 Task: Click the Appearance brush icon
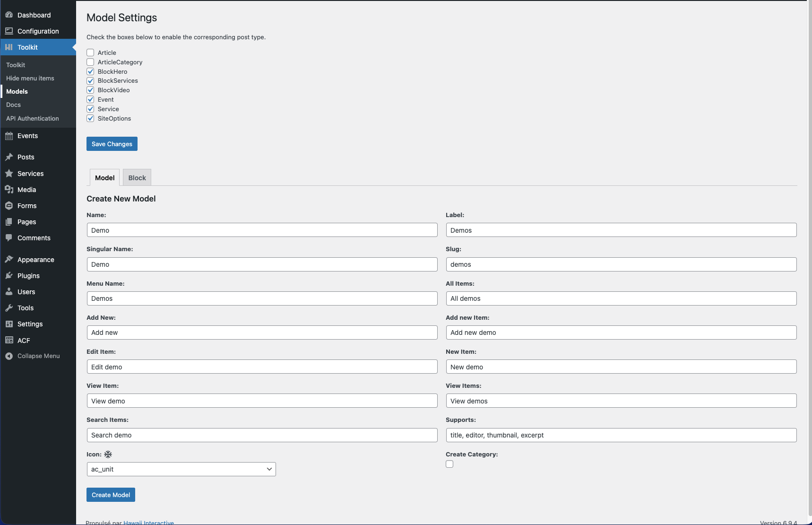coord(9,260)
